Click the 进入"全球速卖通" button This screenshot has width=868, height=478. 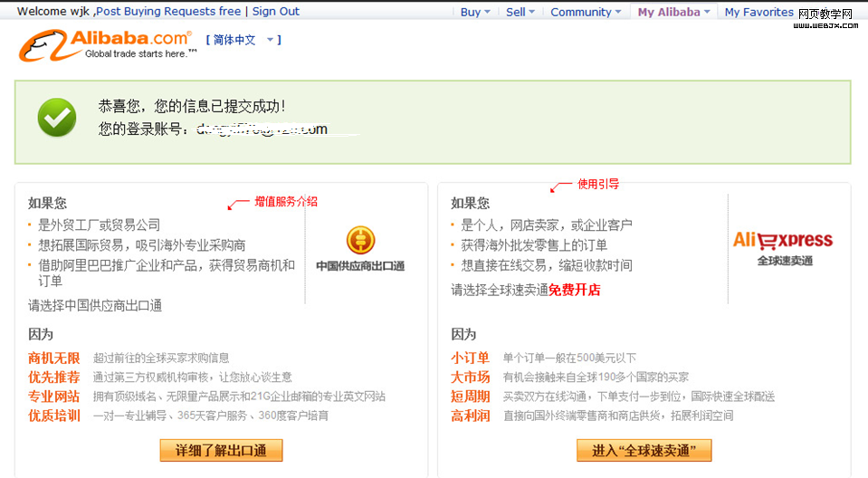(644, 450)
